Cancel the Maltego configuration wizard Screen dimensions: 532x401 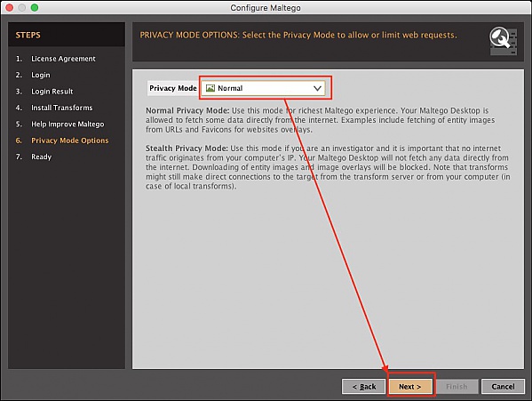pyautogui.click(x=503, y=387)
